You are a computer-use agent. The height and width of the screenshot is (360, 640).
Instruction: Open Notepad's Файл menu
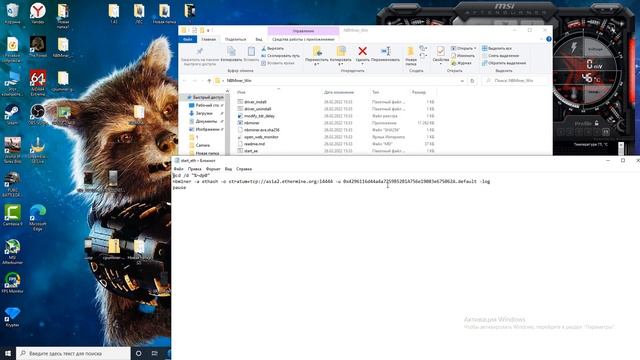pyautogui.click(x=178, y=169)
